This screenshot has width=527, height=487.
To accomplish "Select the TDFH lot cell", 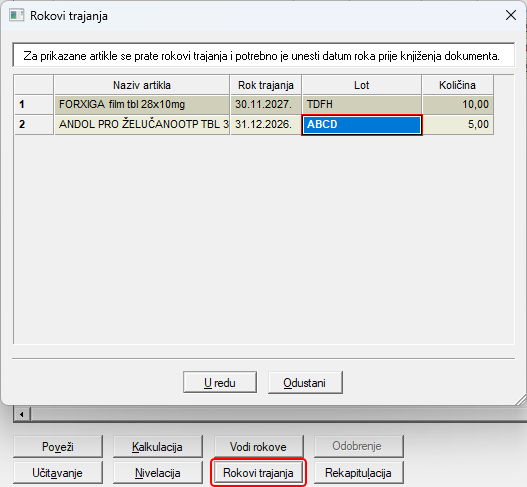I will tap(362, 105).
